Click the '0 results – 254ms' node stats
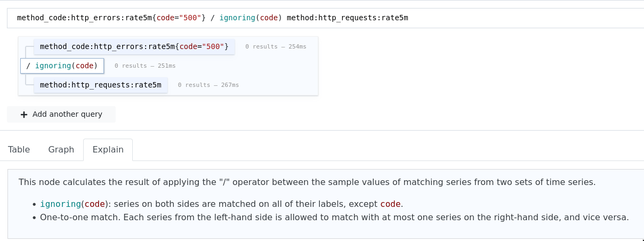The height and width of the screenshot is (241, 644). (x=276, y=47)
